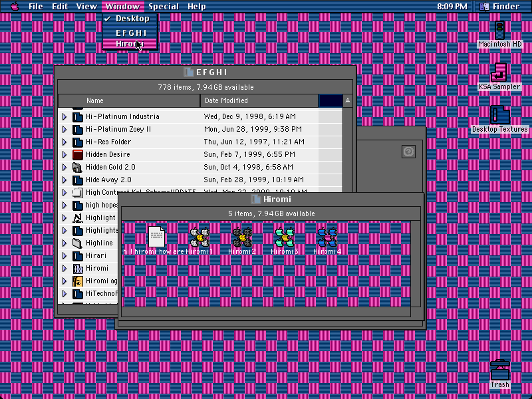Expand the Highline row

(x=65, y=243)
